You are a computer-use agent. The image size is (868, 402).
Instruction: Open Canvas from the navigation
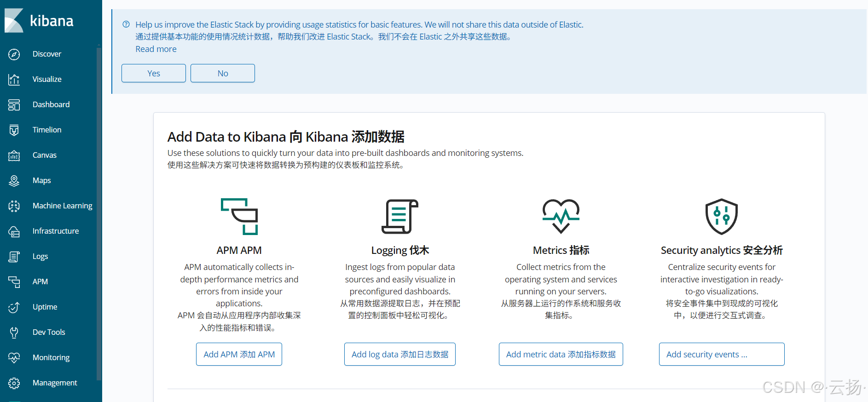pyautogui.click(x=45, y=155)
